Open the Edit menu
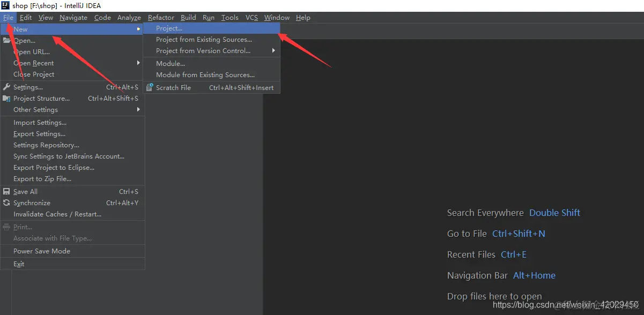The height and width of the screenshot is (315, 644). (x=26, y=18)
